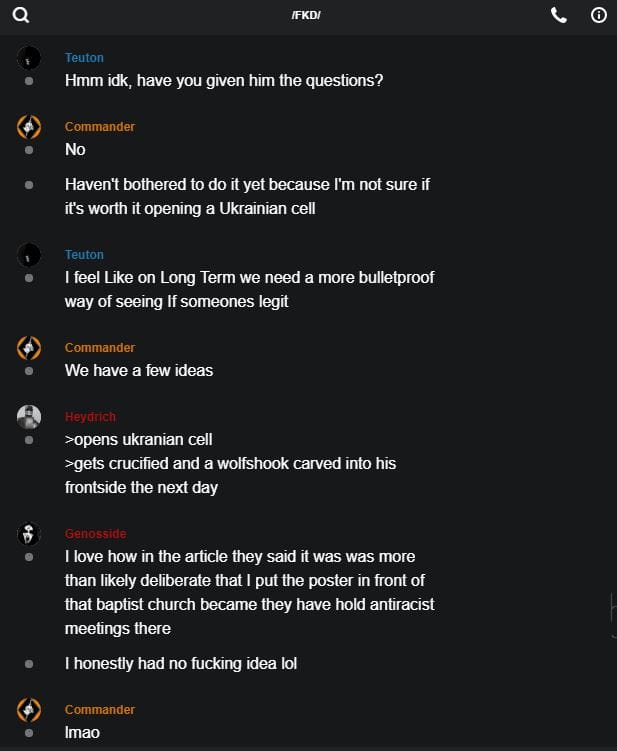
Task: Open the conversation info icon
Action: 599,15
